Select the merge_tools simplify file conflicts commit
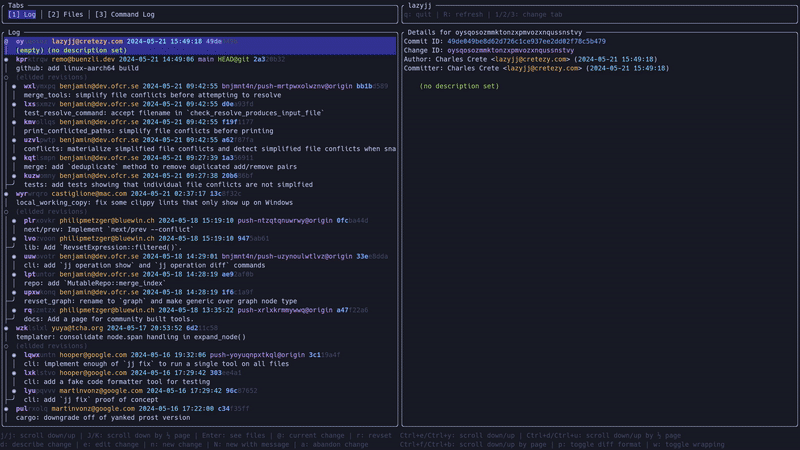The width and height of the screenshot is (800, 450). [x=150, y=95]
